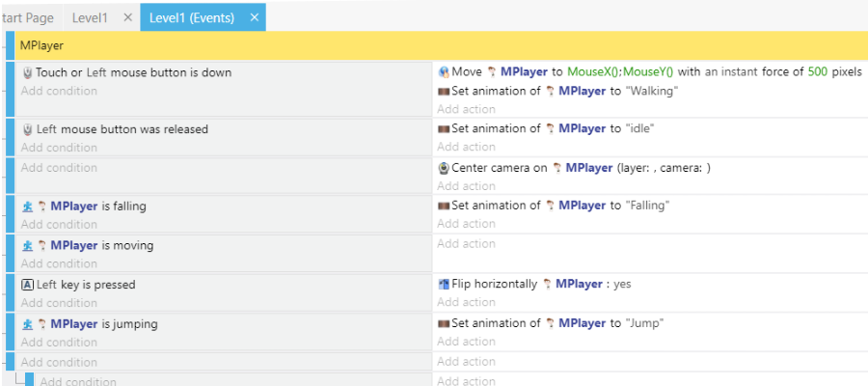Click the platformer icon in MPlayer is falling
Image resolution: width=868 pixels, height=386 pixels.
pos(27,207)
